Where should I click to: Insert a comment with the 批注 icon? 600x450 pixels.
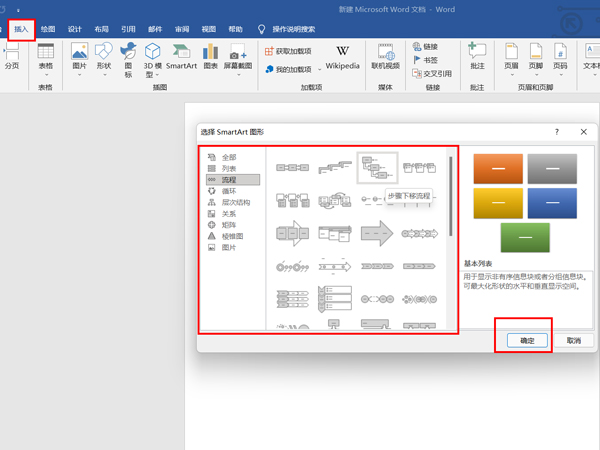[477, 56]
